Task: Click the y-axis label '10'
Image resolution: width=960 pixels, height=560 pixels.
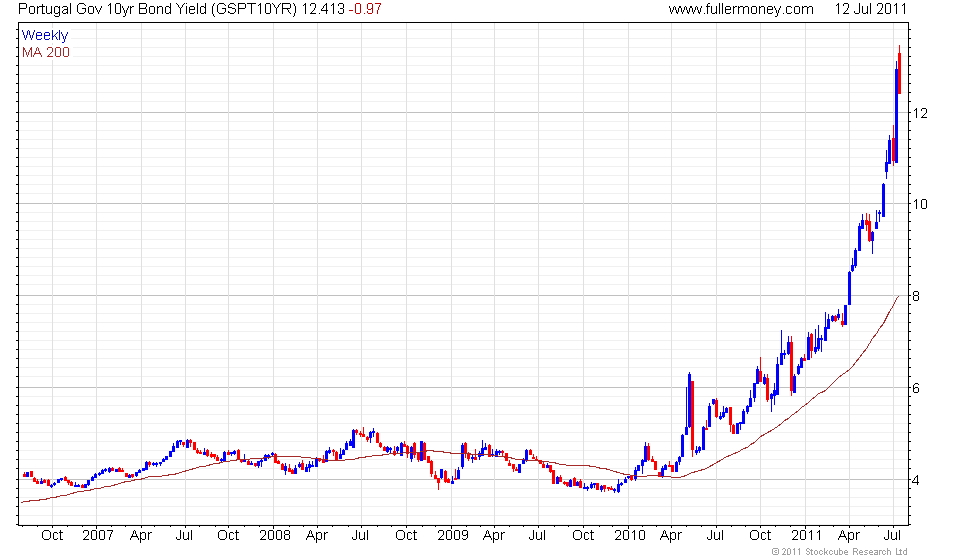Action: (920, 204)
